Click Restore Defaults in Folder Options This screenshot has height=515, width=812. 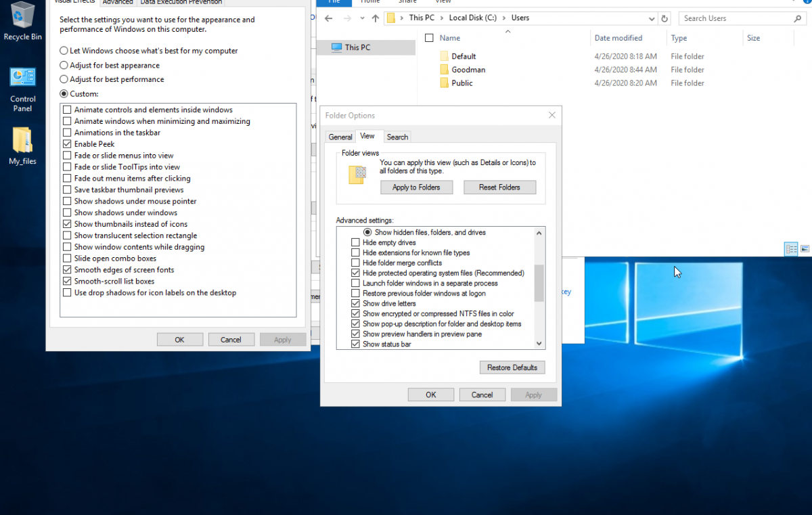pyautogui.click(x=512, y=367)
